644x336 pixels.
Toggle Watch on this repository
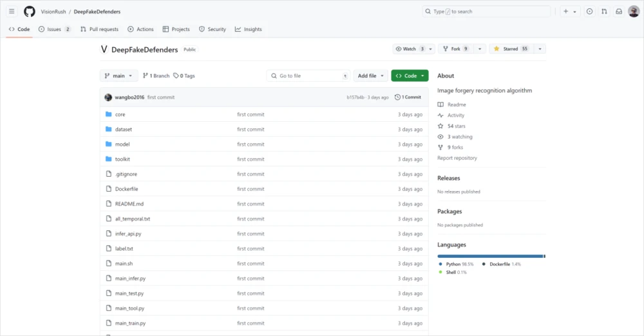[x=410, y=49]
